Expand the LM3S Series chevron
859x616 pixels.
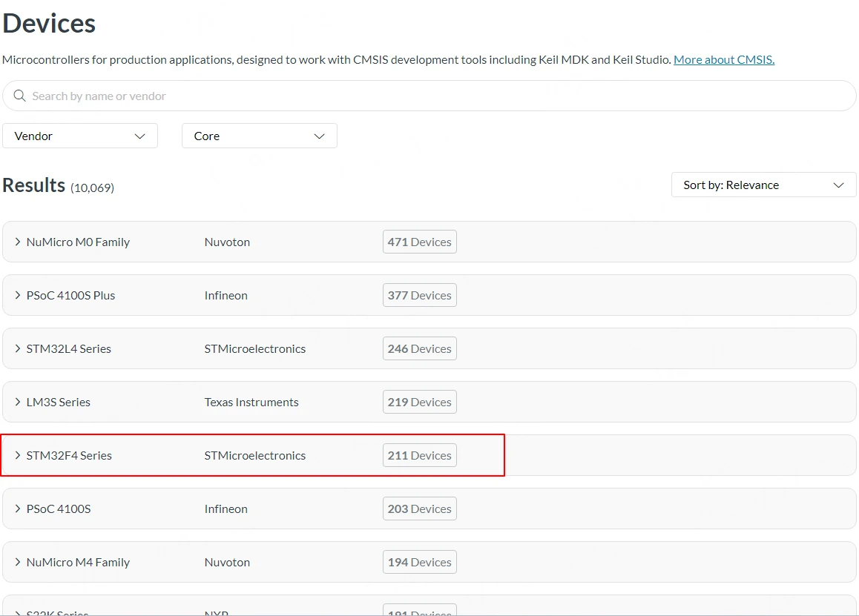(x=18, y=403)
